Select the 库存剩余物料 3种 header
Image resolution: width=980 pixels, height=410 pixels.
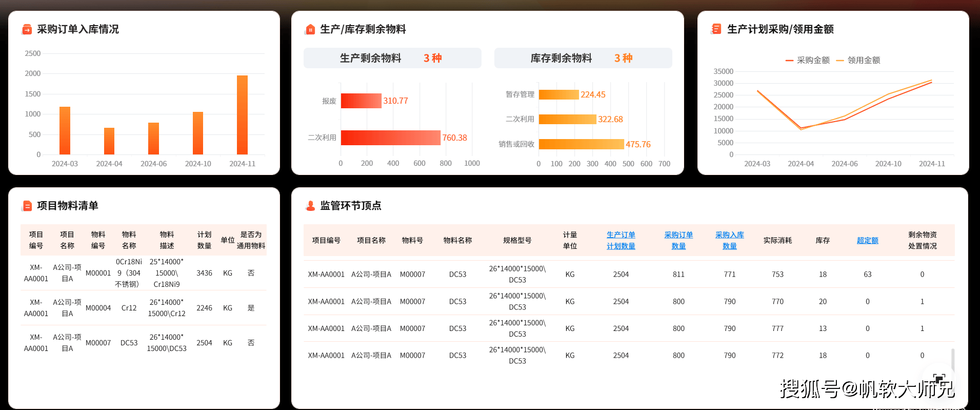pyautogui.click(x=583, y=58)
